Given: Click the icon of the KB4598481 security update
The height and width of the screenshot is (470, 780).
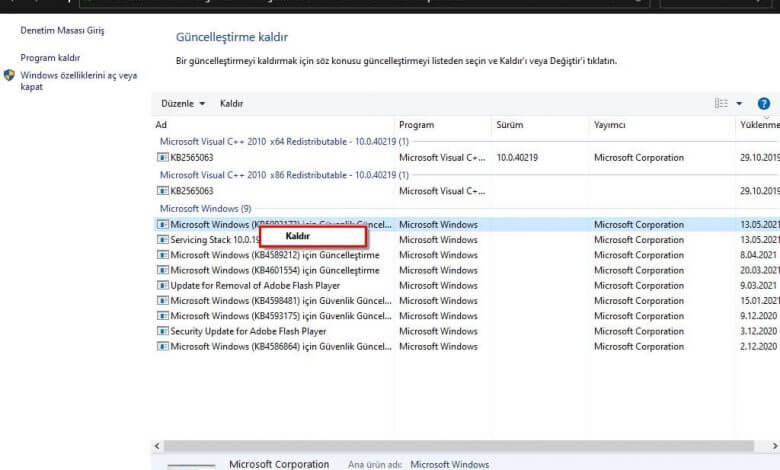Looking at the screenshot, I should tap(162, 300).
